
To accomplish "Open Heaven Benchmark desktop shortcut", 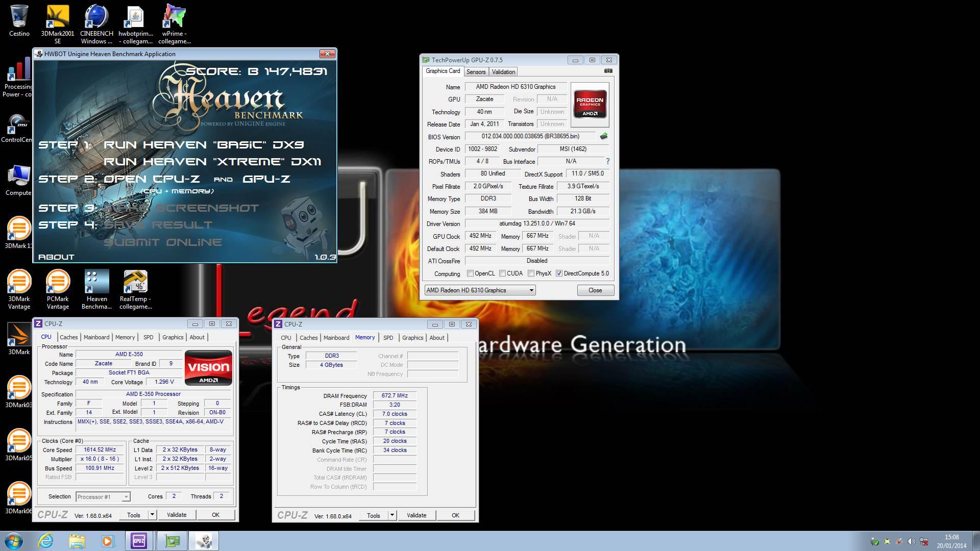I will coord(96,290).
